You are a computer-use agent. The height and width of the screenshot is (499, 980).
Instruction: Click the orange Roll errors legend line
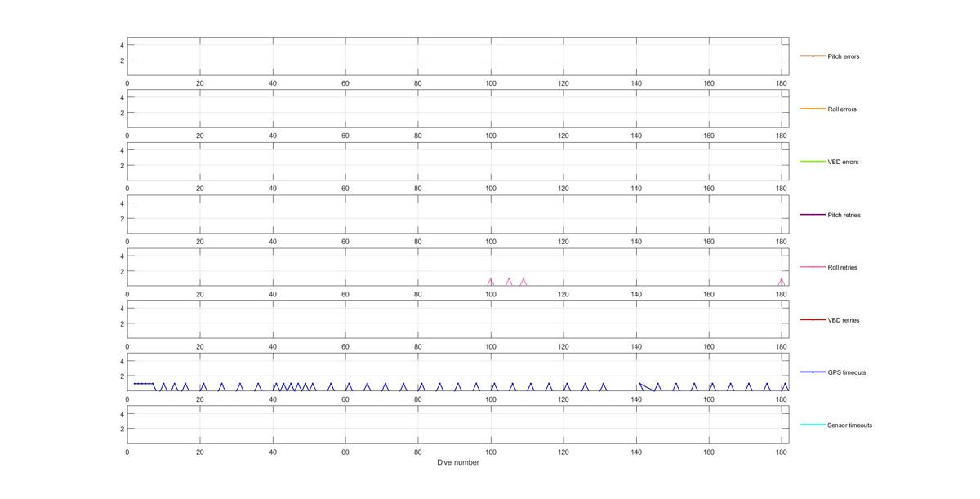(x=813, y=109)
